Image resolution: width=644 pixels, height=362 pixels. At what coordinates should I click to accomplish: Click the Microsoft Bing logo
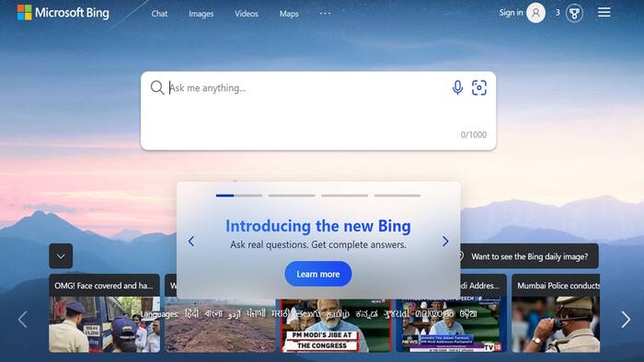point(63,13)
